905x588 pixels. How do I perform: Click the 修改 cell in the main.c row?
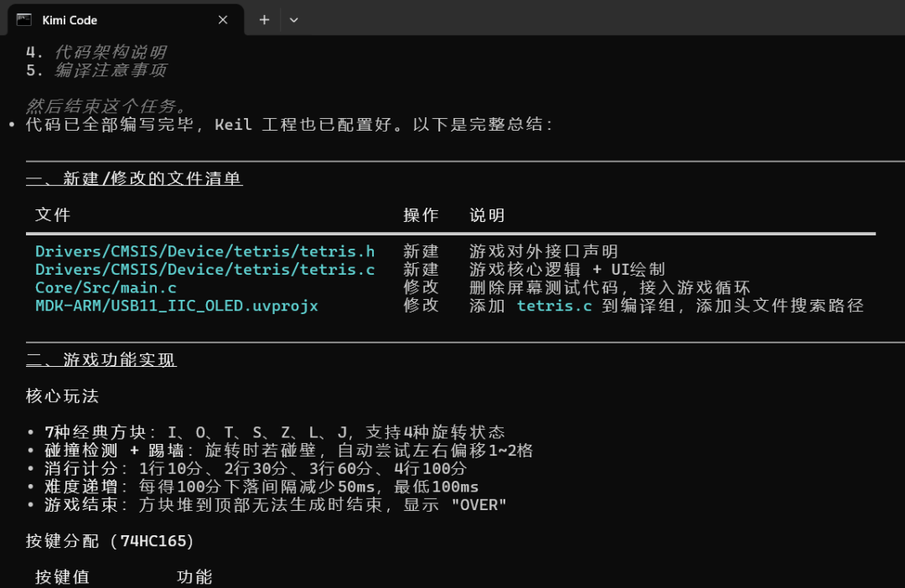pos(421,287)
